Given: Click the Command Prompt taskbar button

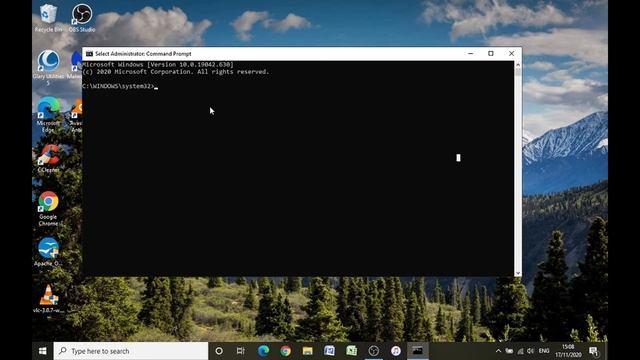Looking at the screenshot, I should coord(418,351).
